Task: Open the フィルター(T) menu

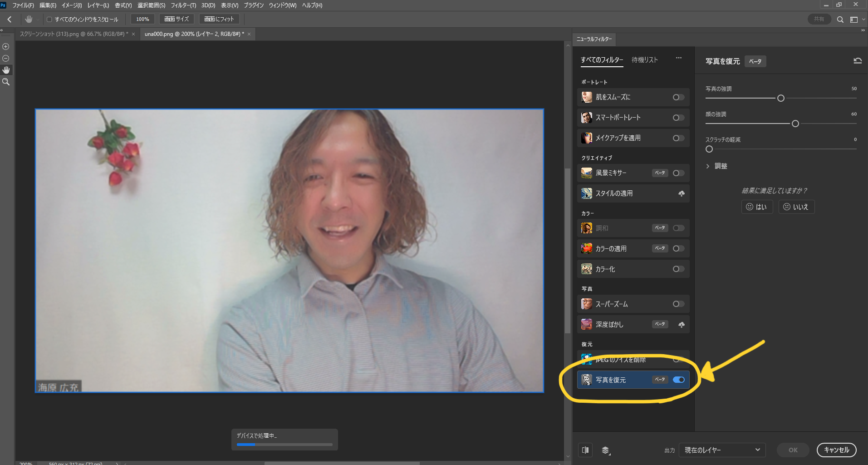Action: point(183,5)
